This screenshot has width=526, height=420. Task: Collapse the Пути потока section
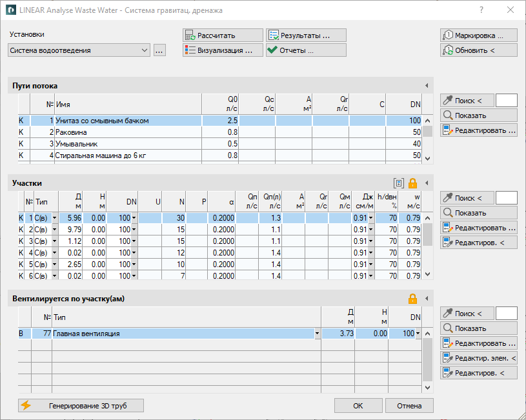[427, 86]
